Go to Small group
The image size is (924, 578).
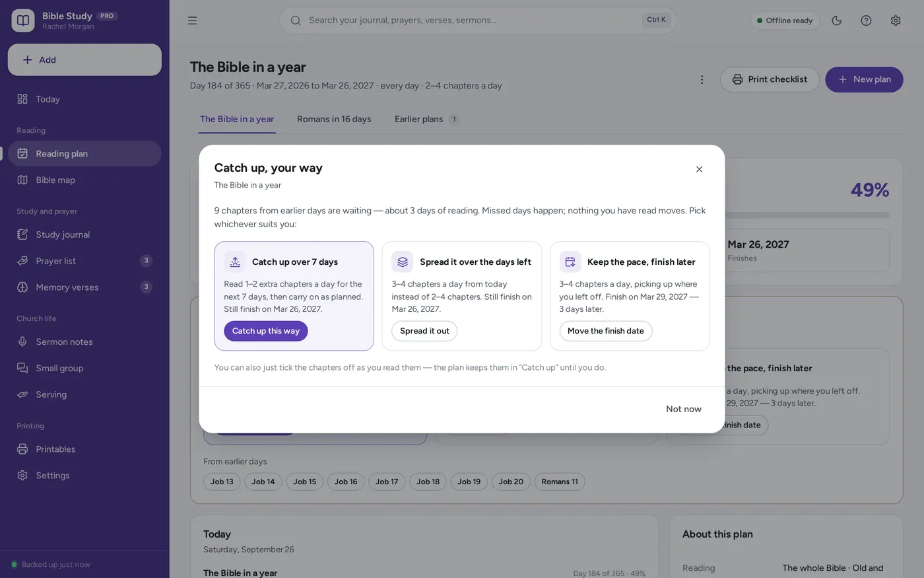(84, 368)
